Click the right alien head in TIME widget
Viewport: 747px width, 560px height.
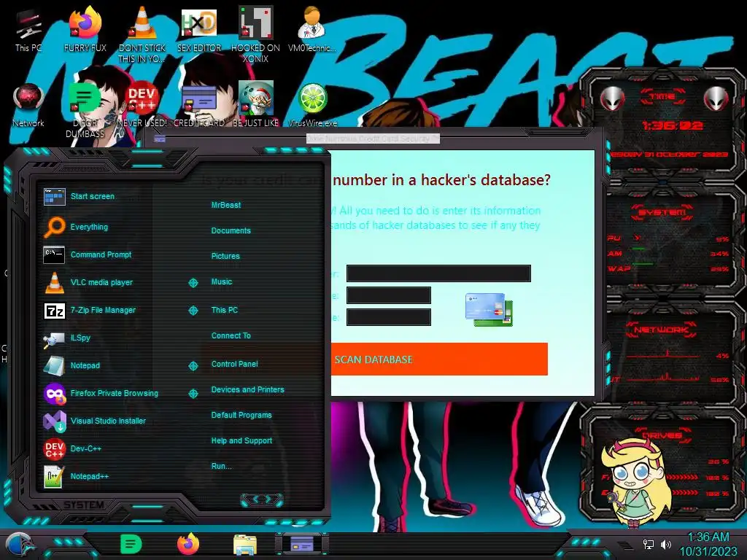click(716, 99)
